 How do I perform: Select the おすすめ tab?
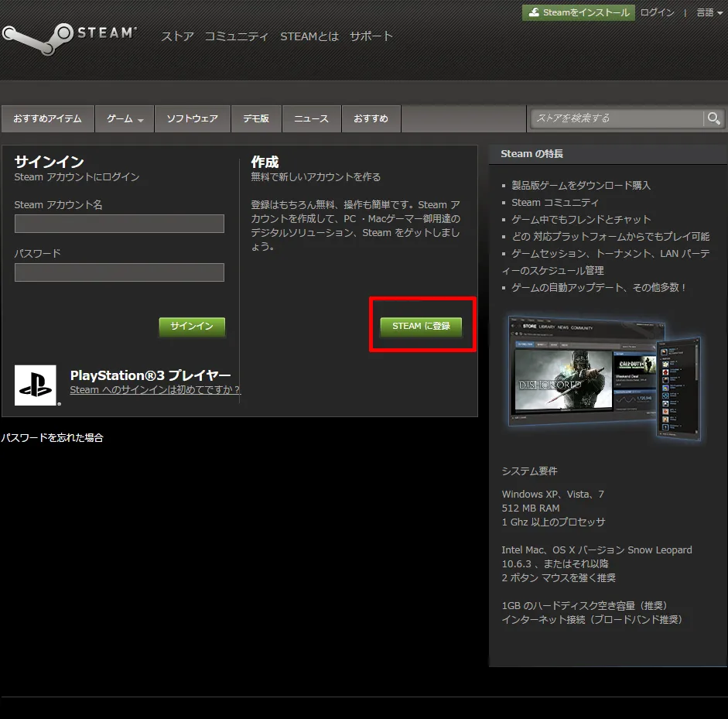(x=371, y=119)
